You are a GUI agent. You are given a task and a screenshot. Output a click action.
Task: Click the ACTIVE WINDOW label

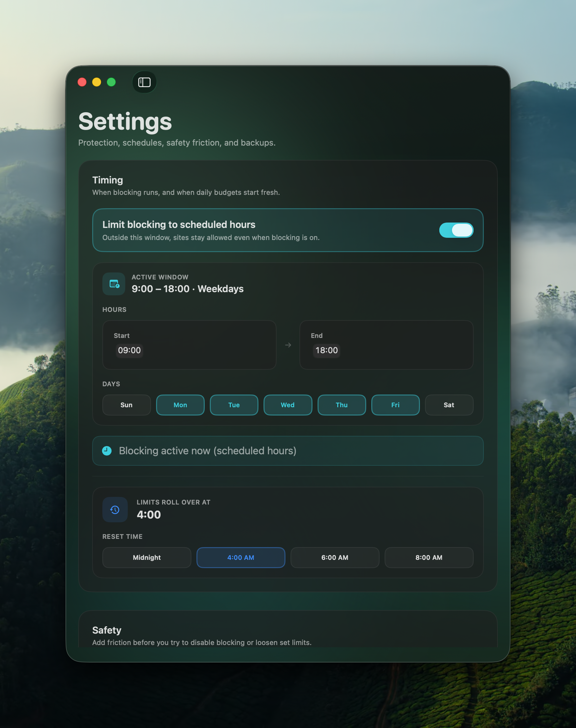(x=160, y=277)
